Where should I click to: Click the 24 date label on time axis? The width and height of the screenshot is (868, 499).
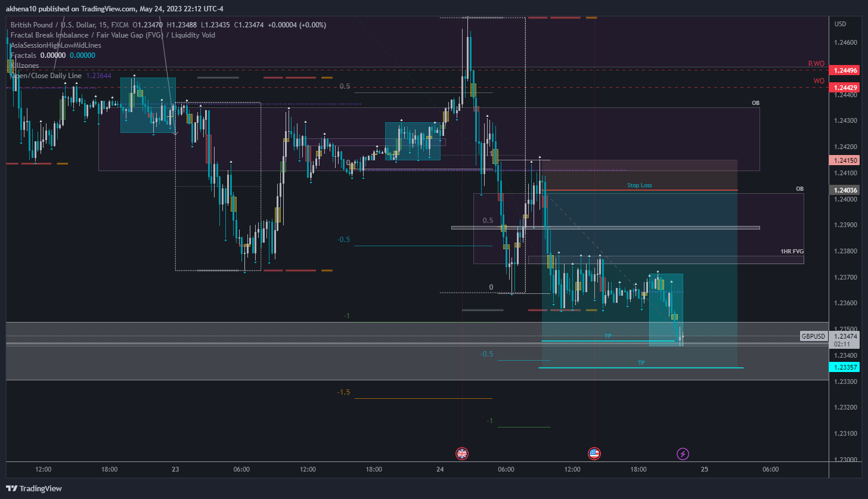click(x=440, y=469)
